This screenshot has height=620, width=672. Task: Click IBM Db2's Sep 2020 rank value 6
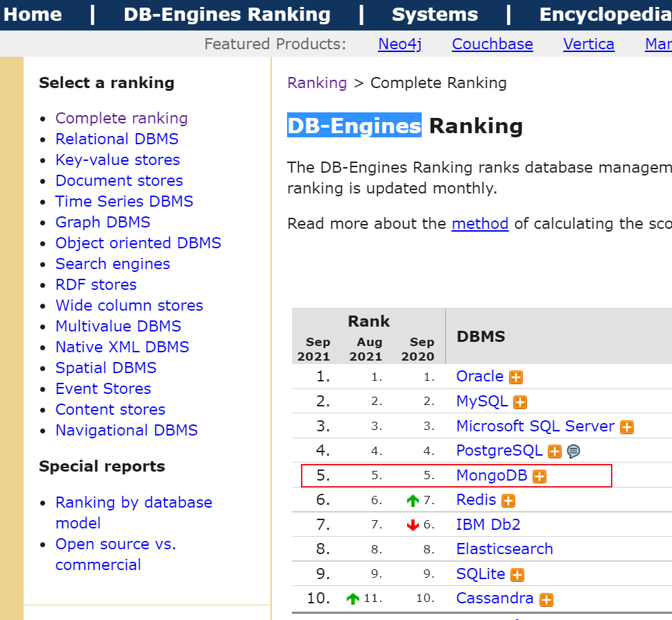point(429,525)
